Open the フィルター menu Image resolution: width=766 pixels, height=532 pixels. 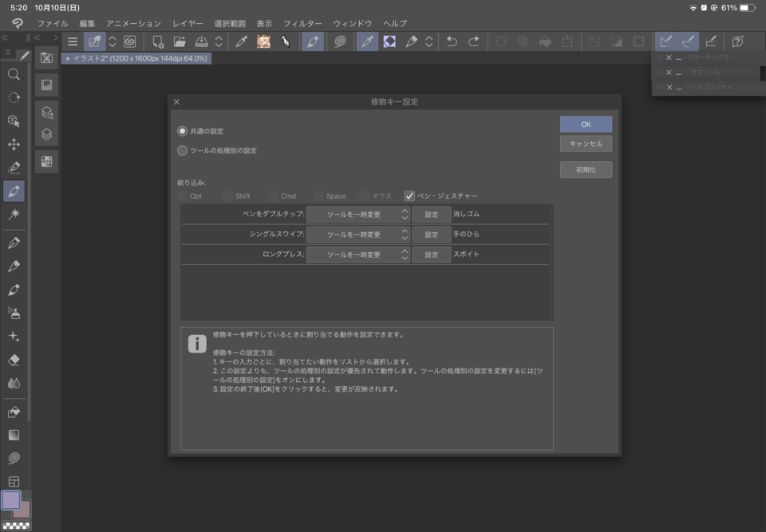click(302, 23)
